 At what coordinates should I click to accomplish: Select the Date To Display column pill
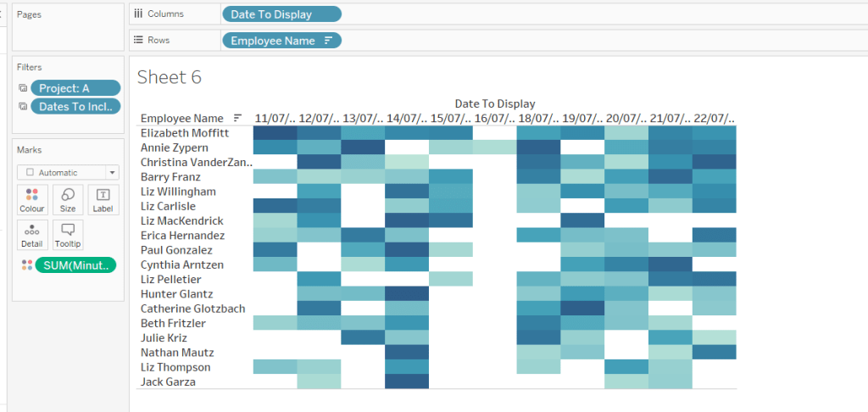pyautogui.click(x=281, y=14)
